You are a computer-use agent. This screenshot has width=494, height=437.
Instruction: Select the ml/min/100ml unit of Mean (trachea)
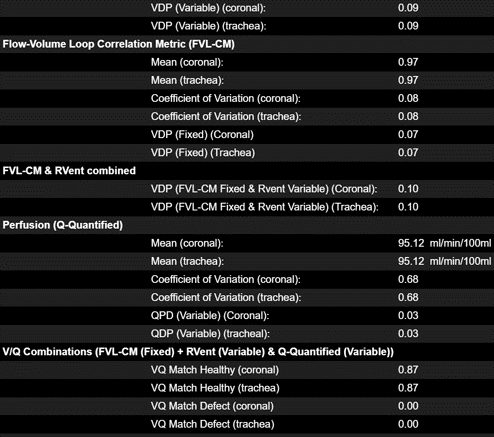(x=460, y=261)
